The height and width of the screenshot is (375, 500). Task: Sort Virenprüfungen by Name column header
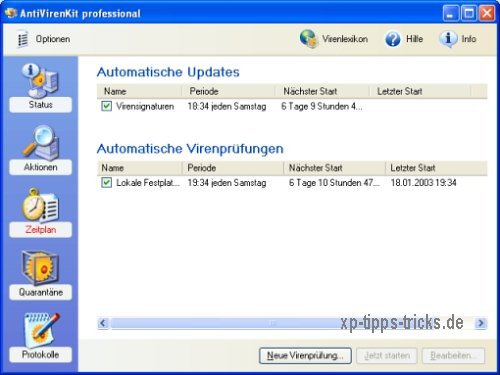click(x=140, y=168)
